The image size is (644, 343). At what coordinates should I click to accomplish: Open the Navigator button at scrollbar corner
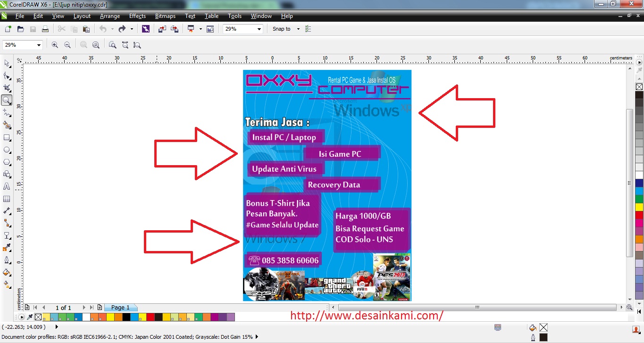point(629,308)
